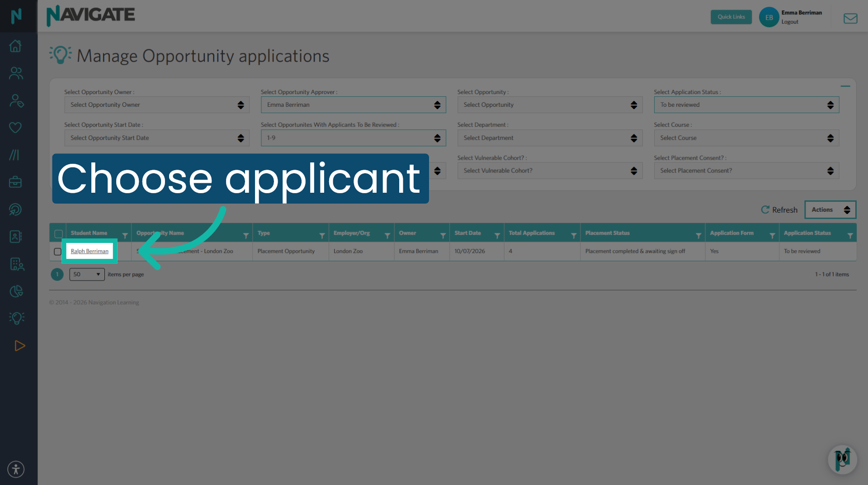Click the Quick Links button

click(x=731, y=17)
